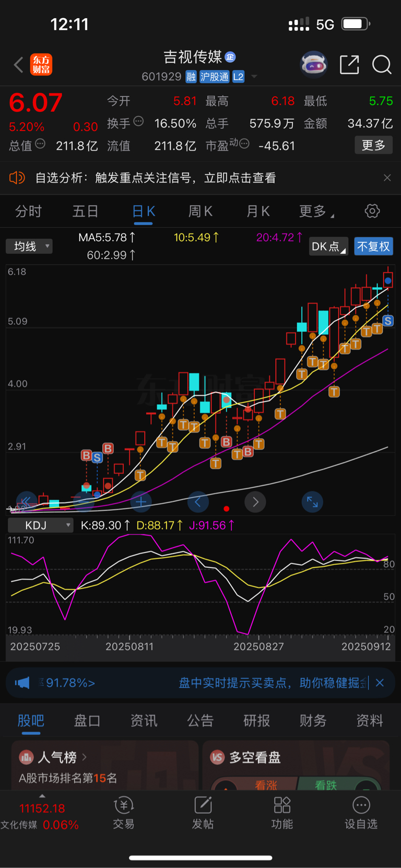
Task: Open 功能 grid icon
Action: click(x=282, y=813)
